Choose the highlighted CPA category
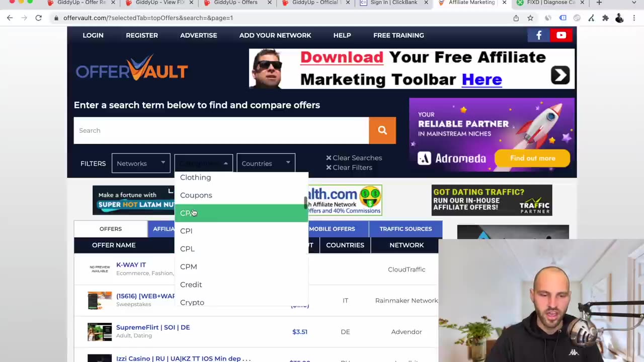644x362 pixels. [240, 213]
